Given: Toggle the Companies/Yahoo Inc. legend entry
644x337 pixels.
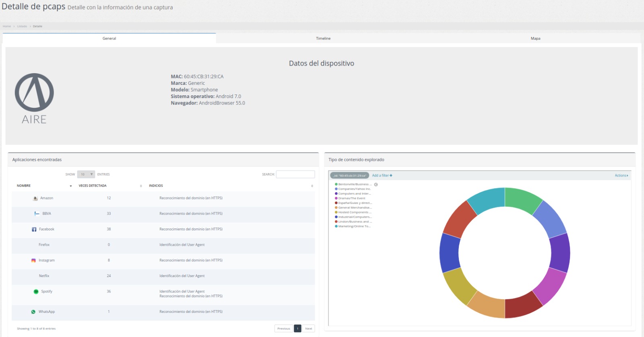Looking at the screenshot, I should [354, 189].
